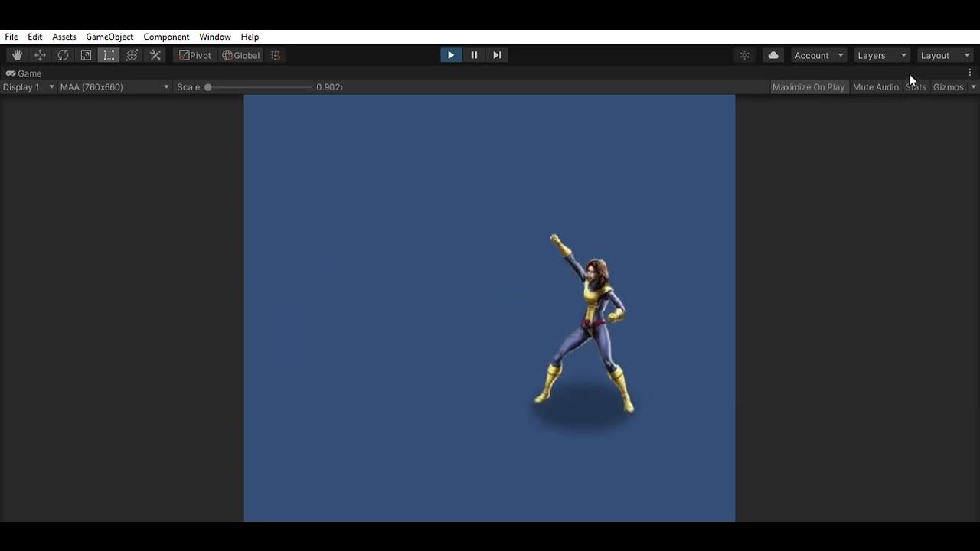Open the Gizmos dropdown arrow
This screenshot has height=551, width=980.
pyautogui.click(x=974, y=87)
